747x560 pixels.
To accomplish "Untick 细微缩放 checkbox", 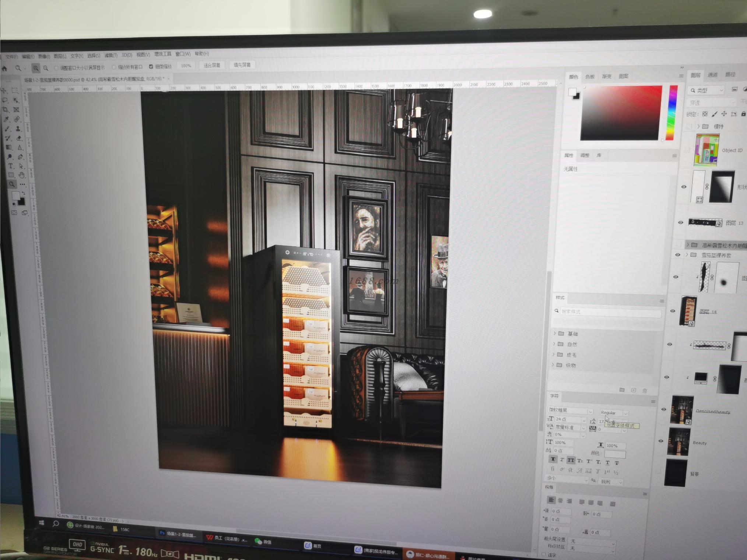I will (x=151, y=67).
